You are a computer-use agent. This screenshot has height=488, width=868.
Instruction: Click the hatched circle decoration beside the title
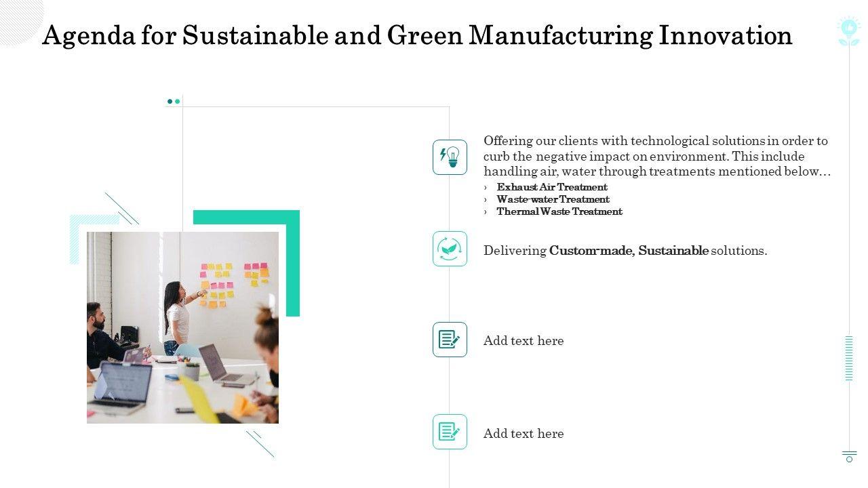click(19, 20)
